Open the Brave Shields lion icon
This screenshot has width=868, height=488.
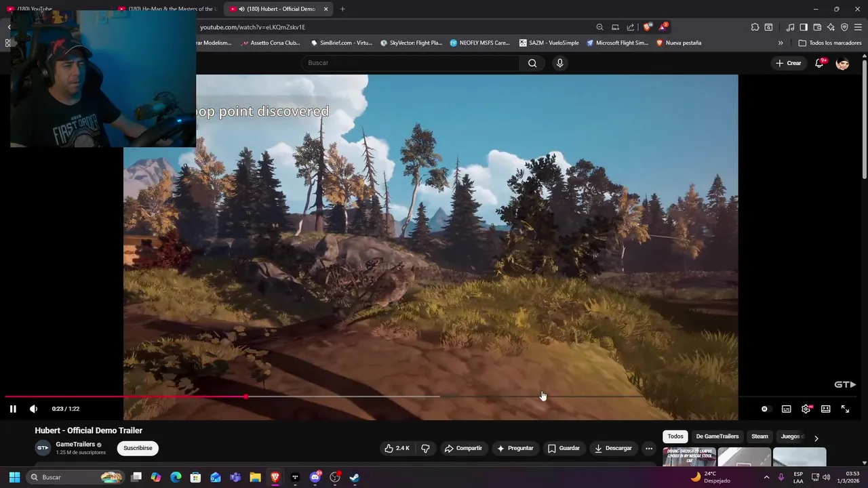coord(648,27)
